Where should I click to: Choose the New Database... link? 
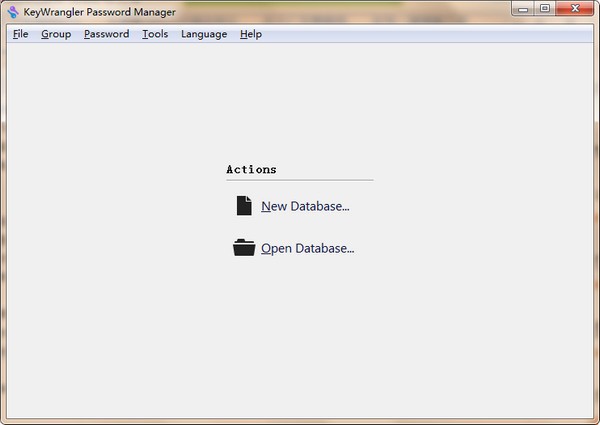pos(305,206)
